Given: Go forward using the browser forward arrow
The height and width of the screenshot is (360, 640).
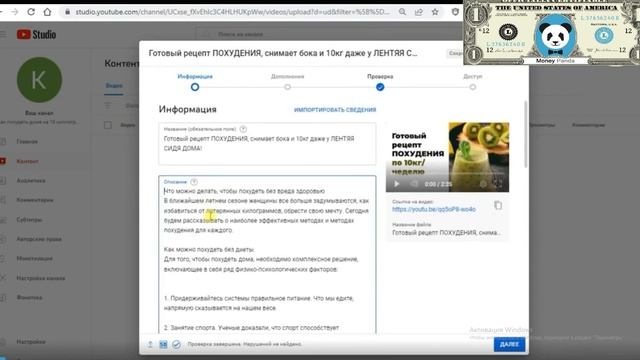Looking at the screenshot, I should tap(15, 12).
